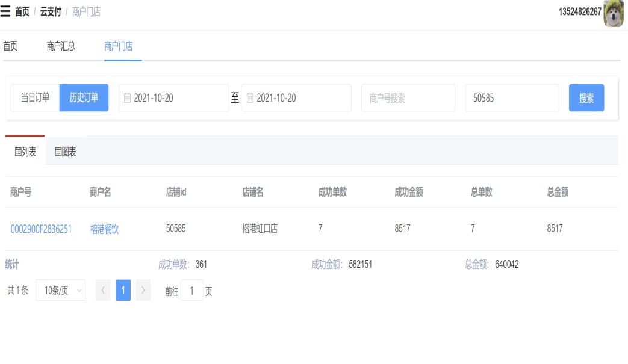Click the store id field containing 50585
The image size is (628, 364).
pyautogui.click(x=511, y=98)
